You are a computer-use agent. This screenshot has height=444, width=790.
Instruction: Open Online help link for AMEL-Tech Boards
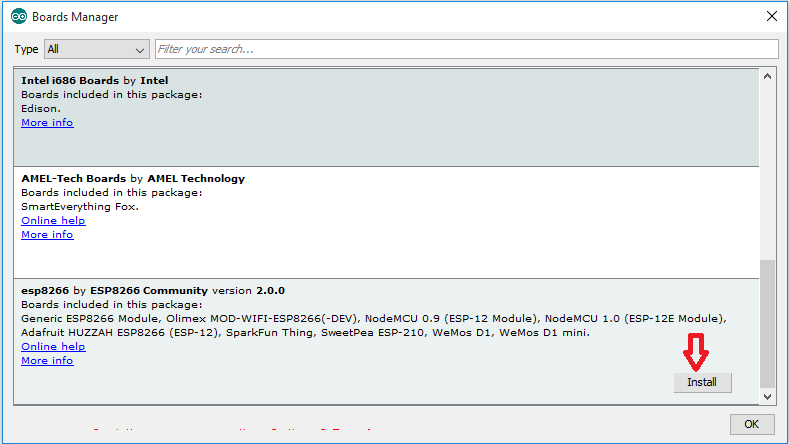[53, 220]
